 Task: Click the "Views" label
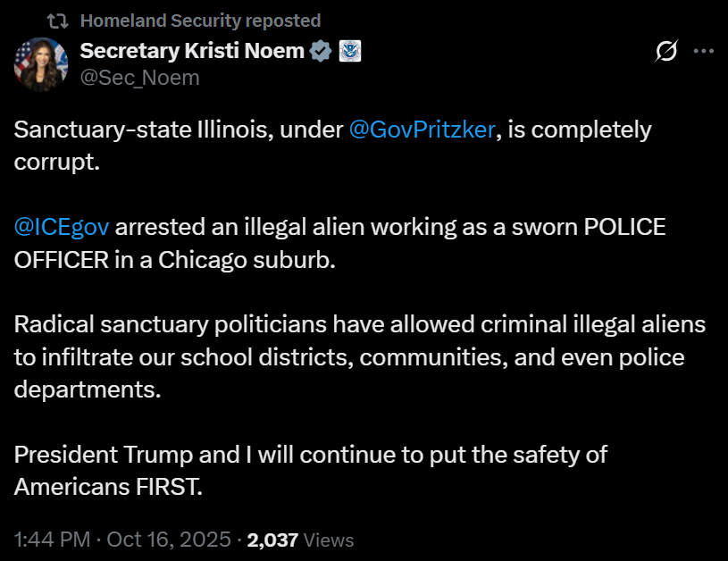pyautogui.click(x=329, y=540)
